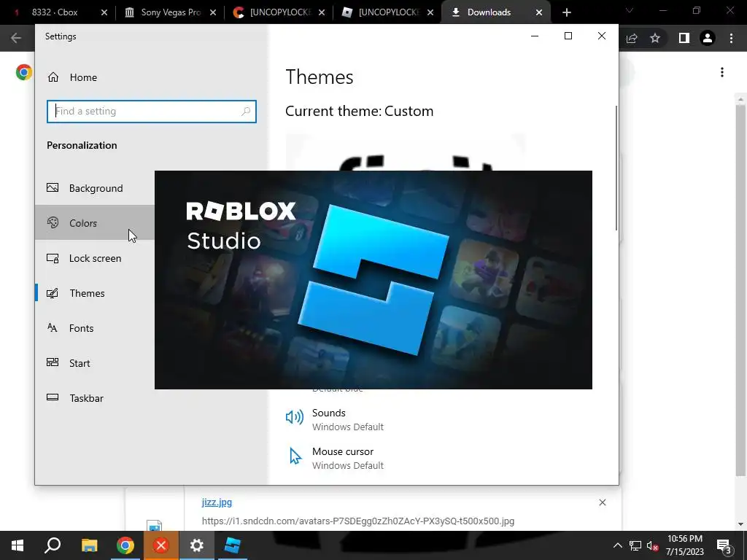Open Chrome three-dot main menu

(x=731, y=38)
